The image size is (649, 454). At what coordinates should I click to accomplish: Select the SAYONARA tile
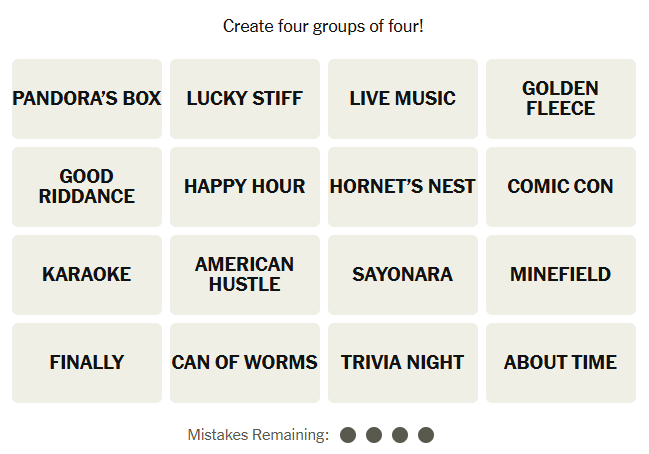coord(403,275)
